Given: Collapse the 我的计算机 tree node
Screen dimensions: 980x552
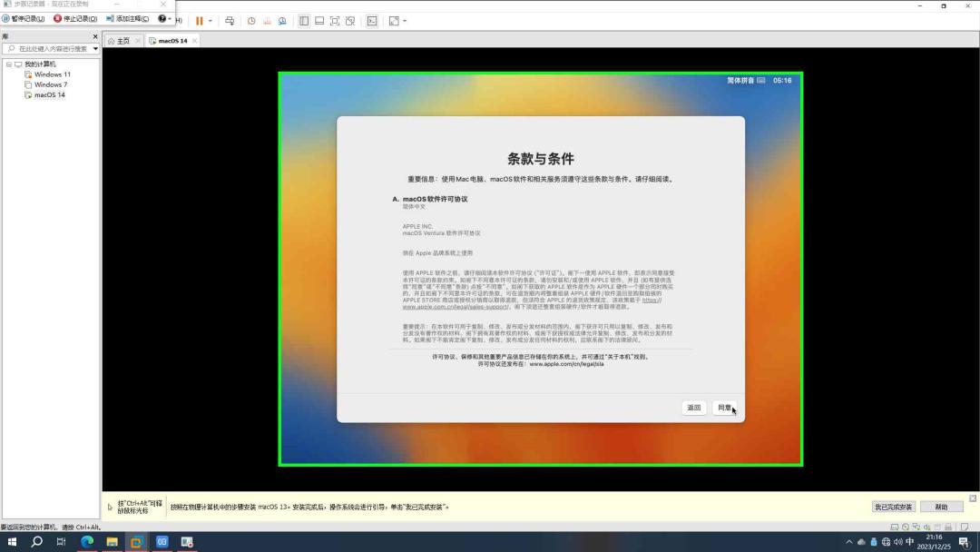Looking at the screenshot, I should (x=8, y=64).
